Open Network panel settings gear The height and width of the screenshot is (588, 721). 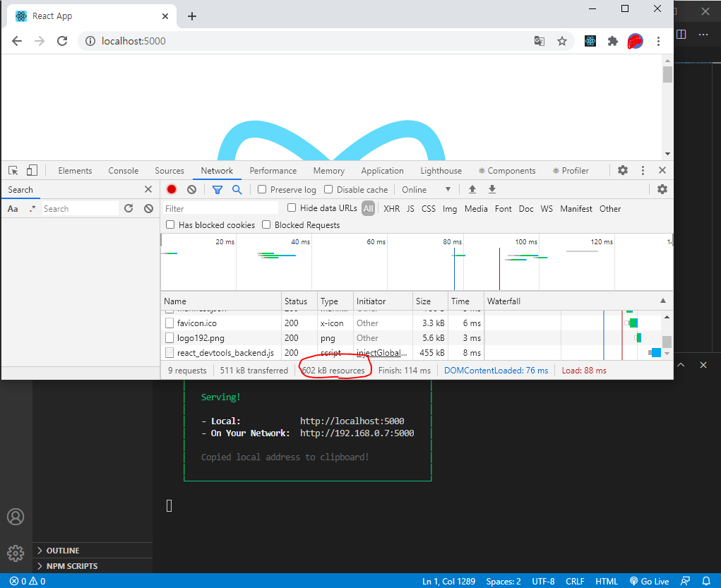pyautogui.click(x=662, y=189)
